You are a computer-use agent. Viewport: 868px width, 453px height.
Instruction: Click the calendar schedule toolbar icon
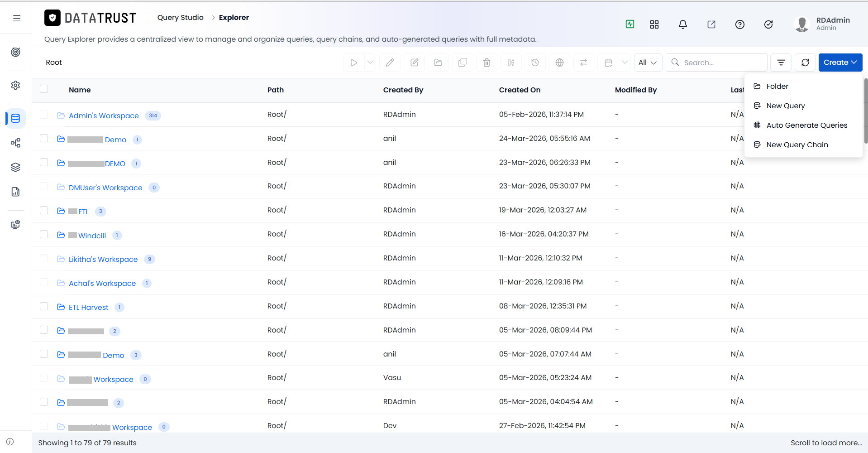tap(609, 63)
